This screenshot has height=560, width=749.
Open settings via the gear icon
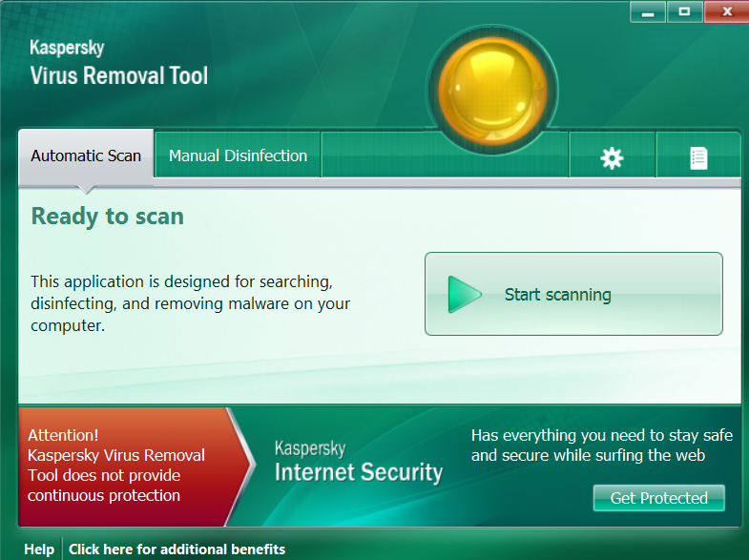pyautogui.click(x=612, y=158)
